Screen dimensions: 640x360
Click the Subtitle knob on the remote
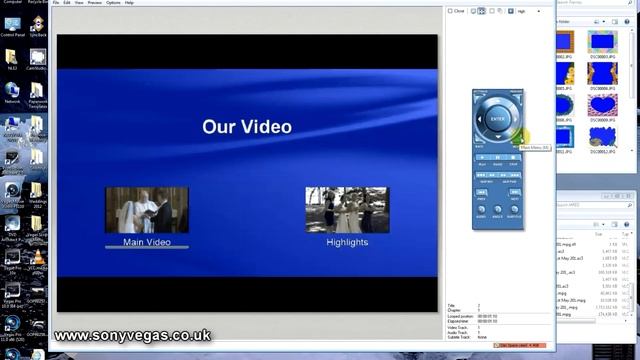[514, 209]
